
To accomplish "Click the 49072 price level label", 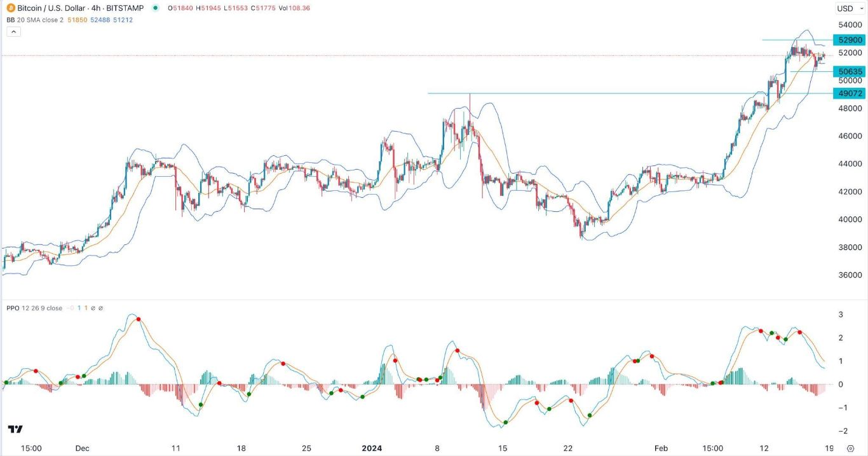I will (x=850, y=93).
